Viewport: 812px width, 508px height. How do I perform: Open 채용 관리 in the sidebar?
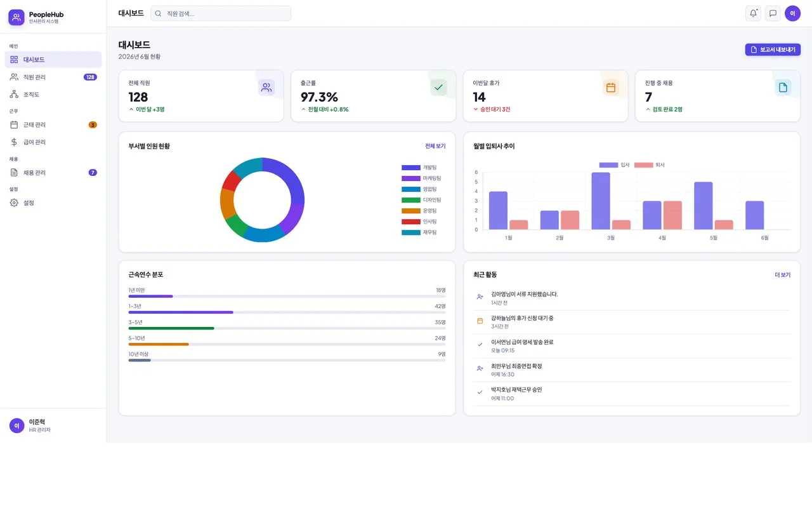click(x=53, y=172)
